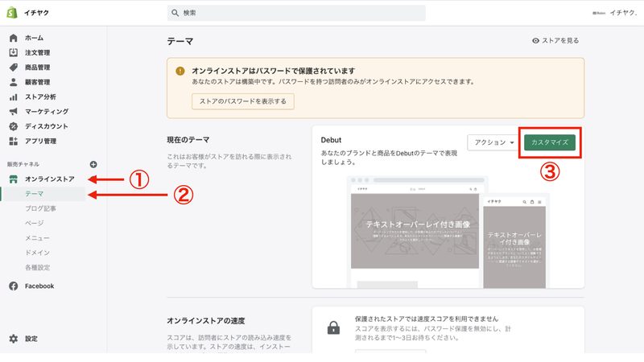644x362 pixels.
Task: Select マーケティング in sidebar
Action: [x=47, y=112]
